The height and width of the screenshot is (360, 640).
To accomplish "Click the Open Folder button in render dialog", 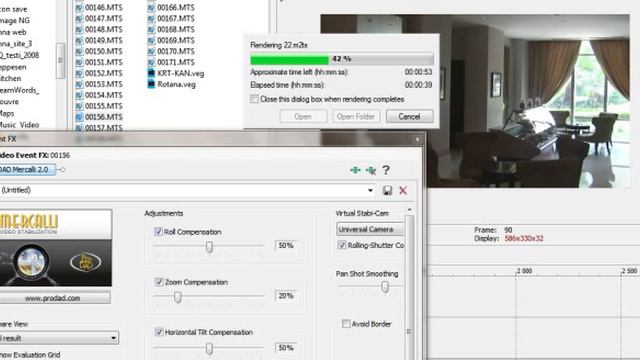I will coord(356,117).
